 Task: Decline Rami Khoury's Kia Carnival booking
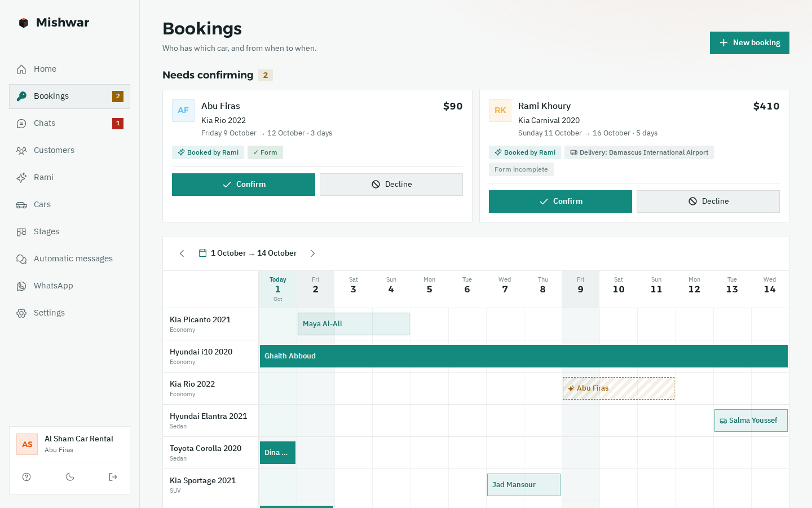tap(708, 202)
